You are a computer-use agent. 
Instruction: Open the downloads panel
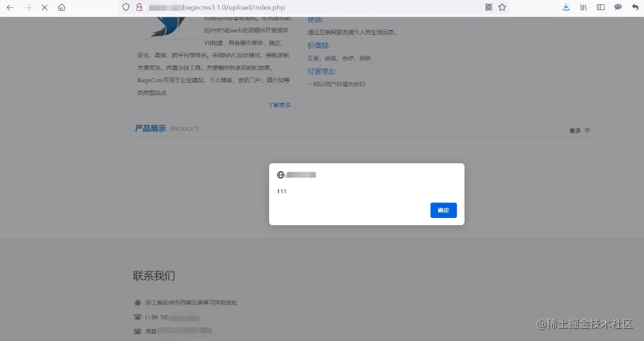566,7
